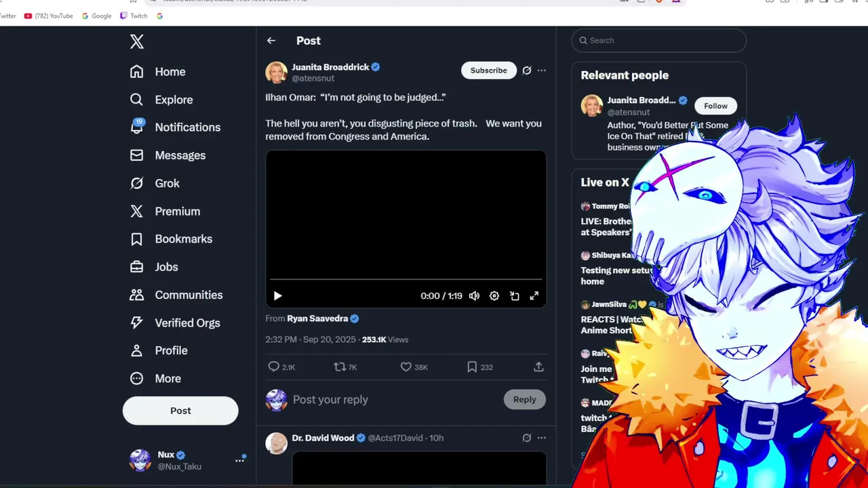The width and height of the screenshot is (868, 488).
Task: Click the X logo icon
Action: (137, 41)
